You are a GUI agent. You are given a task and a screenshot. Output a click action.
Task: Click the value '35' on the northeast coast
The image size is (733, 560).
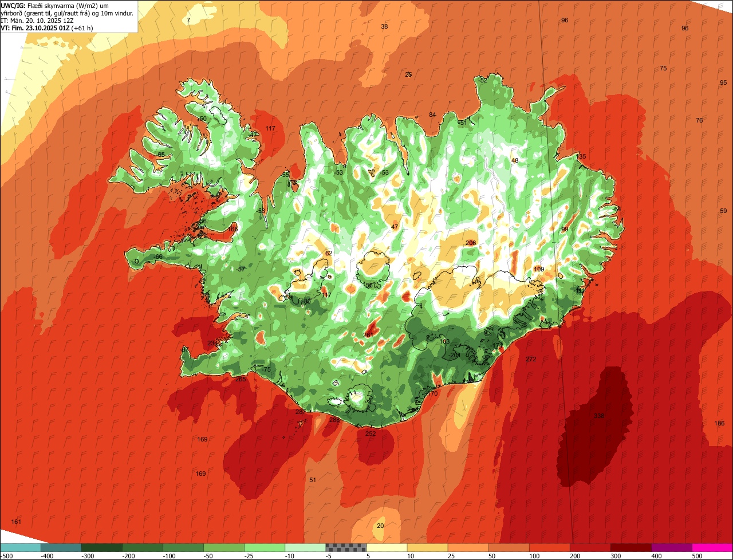(x=582, y=156)
